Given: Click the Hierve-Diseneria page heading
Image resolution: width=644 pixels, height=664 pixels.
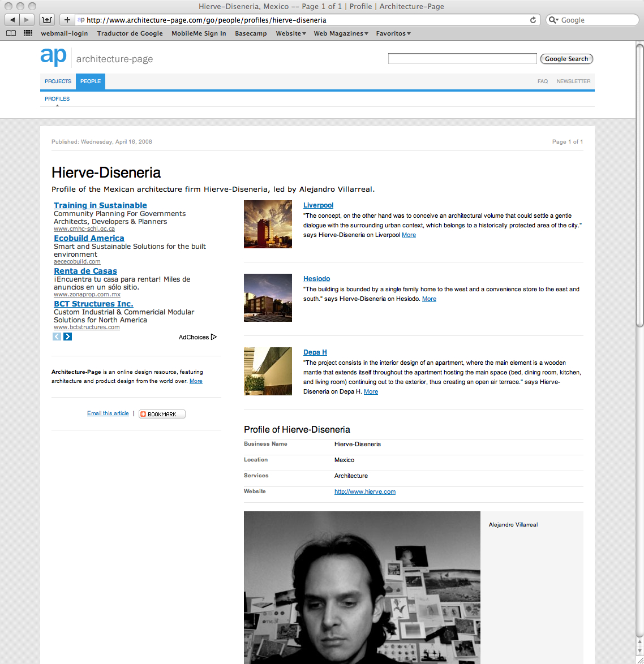Looking at the screenshot, I should (106, 173).
